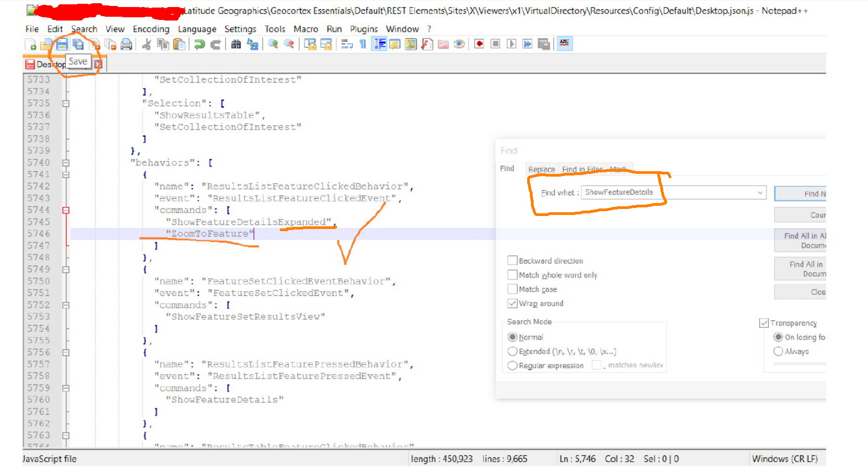Click the Close All documents toolbar icon
Viewport: 868px width, 472px height.
(x=111, y=44)
